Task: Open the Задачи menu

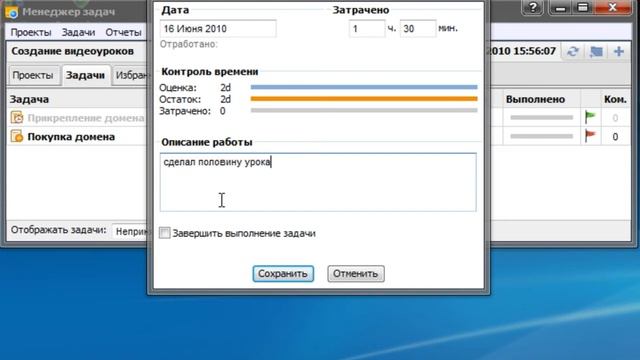Action: point(78,32)
